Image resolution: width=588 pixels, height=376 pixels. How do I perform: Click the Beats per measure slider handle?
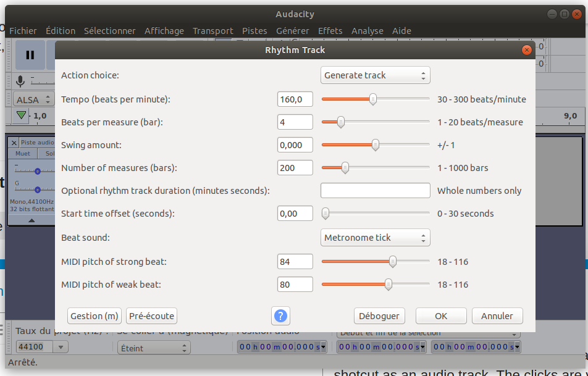pyautogui.click(x=340, y=122)
